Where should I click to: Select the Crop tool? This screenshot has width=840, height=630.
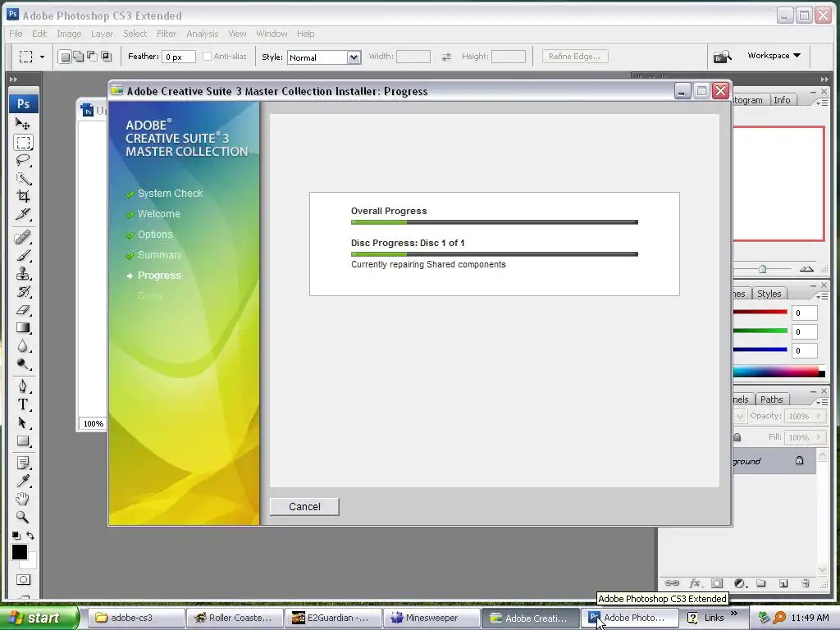click(22, 196)
